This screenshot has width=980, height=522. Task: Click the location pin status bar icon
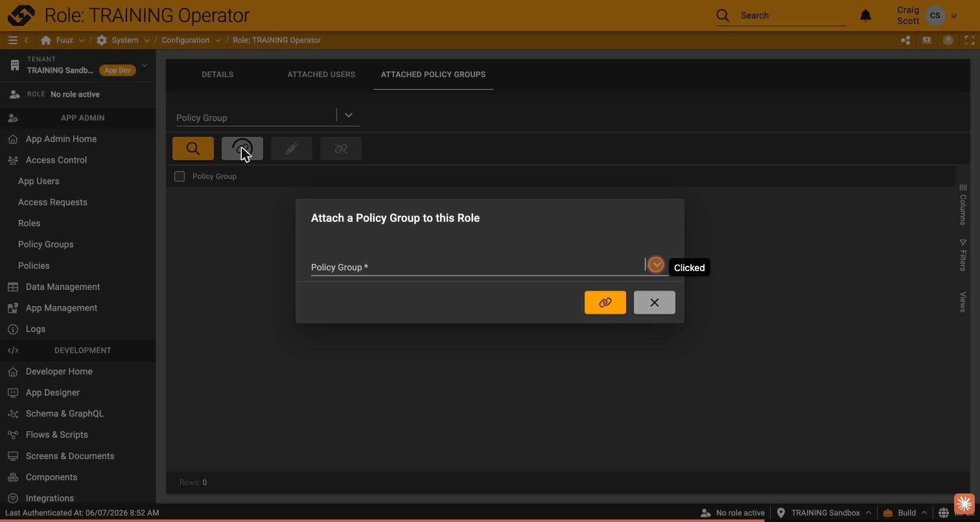click(x=781, y=513)
